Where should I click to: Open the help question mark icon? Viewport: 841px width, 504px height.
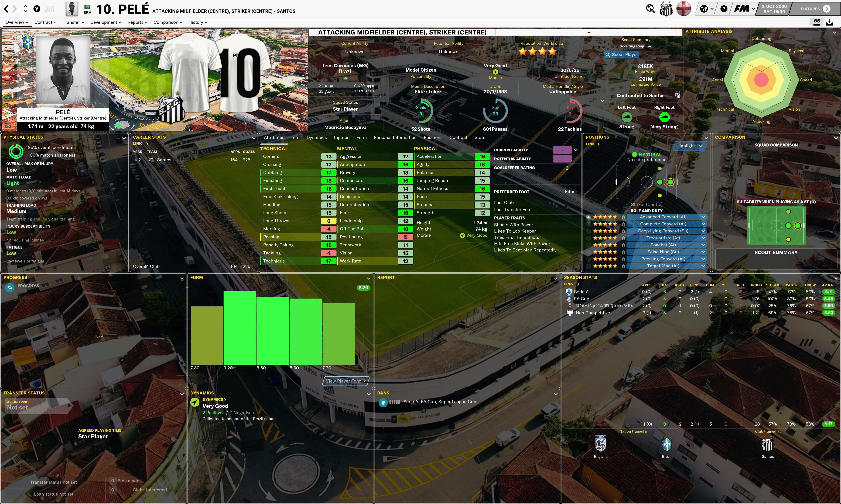point(724,9)
